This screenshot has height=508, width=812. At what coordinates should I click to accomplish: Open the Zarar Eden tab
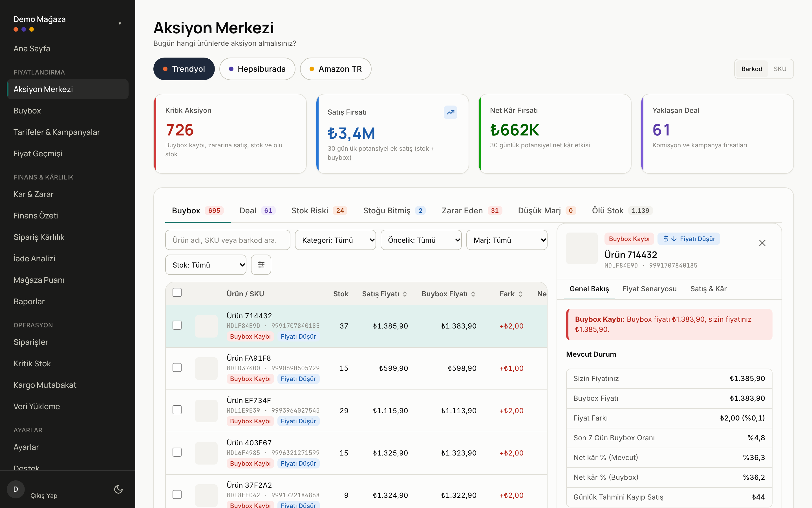[471, 211]
